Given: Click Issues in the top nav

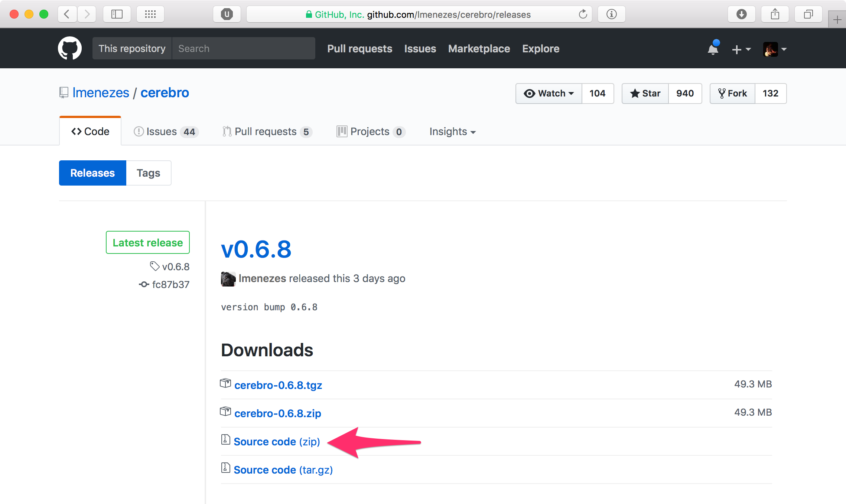Looking at the screenshot, I should [420, 49].
